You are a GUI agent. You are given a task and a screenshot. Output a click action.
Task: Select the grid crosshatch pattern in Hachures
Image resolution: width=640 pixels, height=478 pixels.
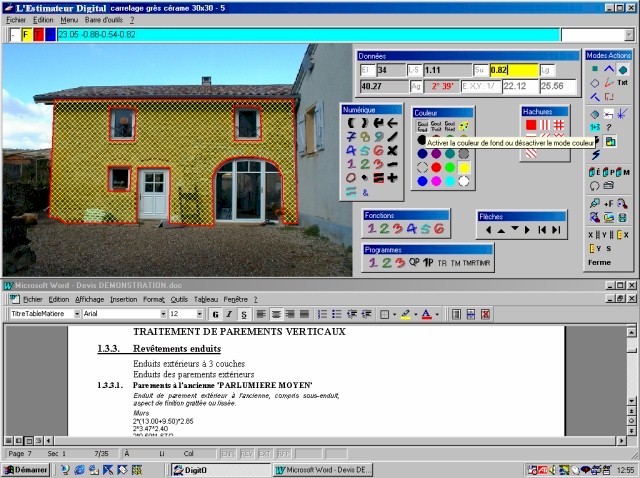[x=559, y=125]
